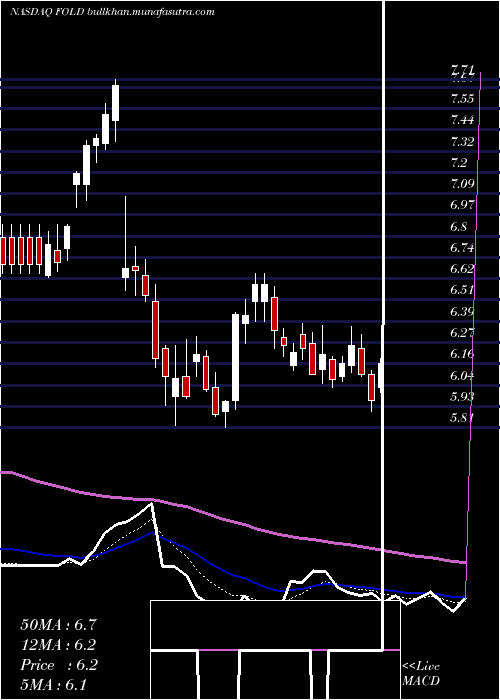The height and width of the screenshot is (700, 500).
Task: Click the 6.39 price axis label
Action: click(462, 312)
